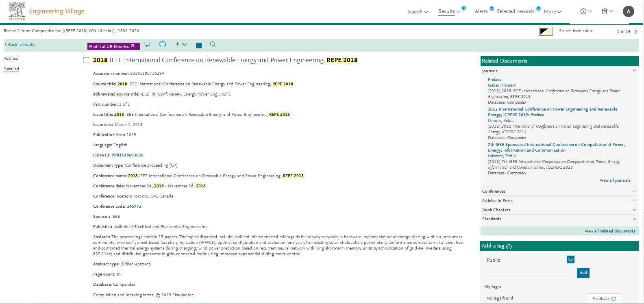Switch to the Abstract view tab
644x304 pixels.
point(11,59)
